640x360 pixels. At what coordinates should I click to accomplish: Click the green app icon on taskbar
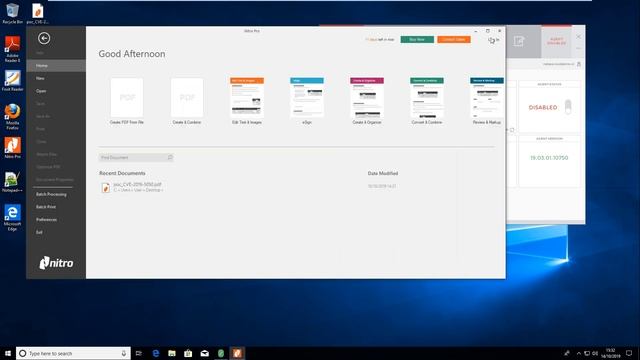click(x=221, y=353)
